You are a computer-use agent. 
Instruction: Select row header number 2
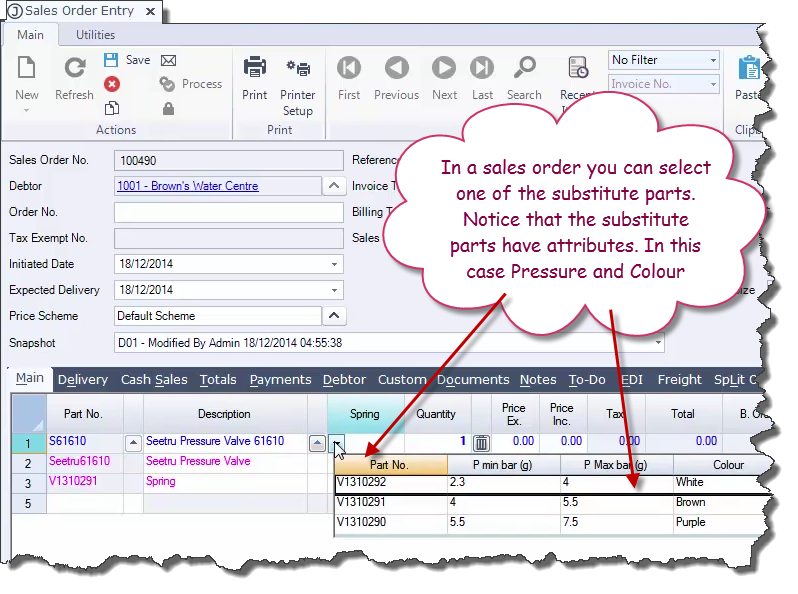[x=28, y=463]
